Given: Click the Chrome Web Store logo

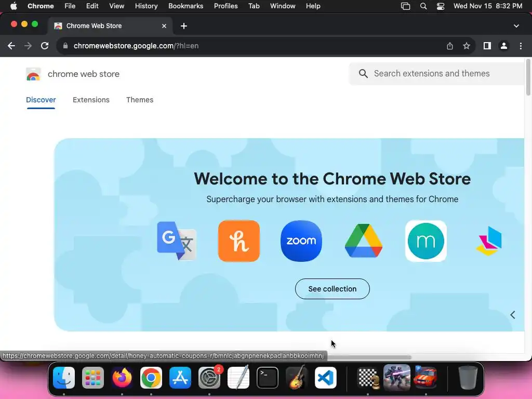Looking at the screenshot, I should (x=33, y=74).
